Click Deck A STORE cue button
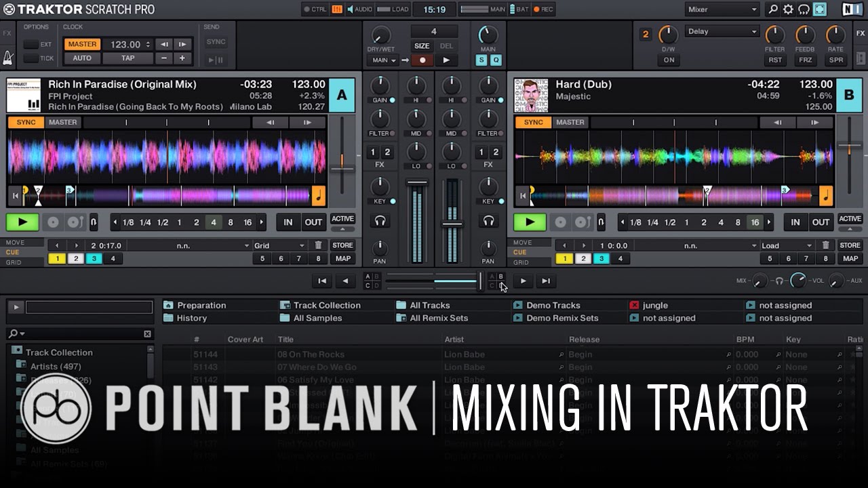 [x=342, y=245]
